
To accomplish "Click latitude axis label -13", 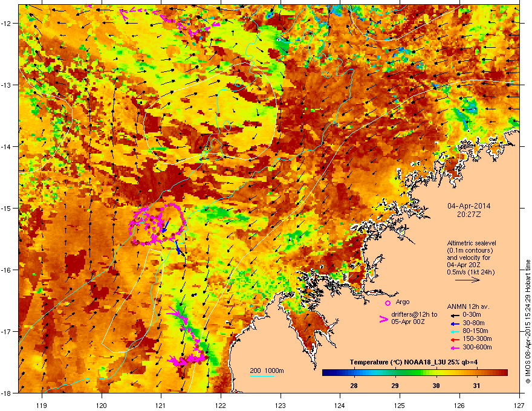I will [x=7, y=85].
